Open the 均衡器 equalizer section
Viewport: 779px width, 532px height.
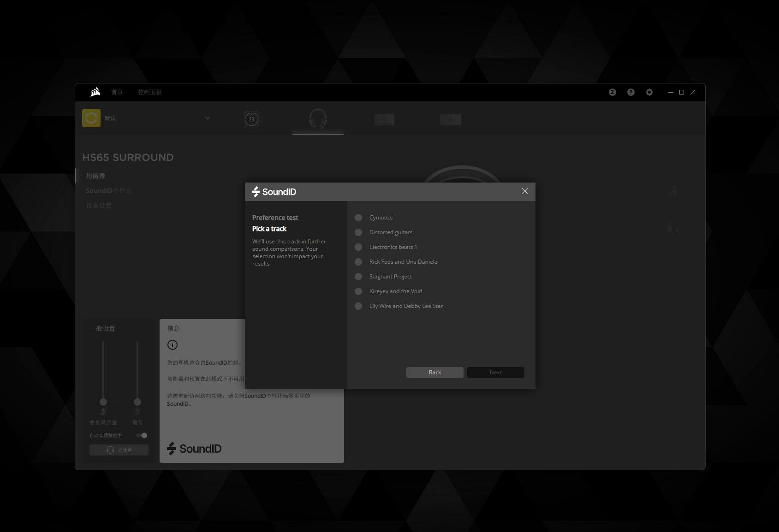pyautogui.click(x=95, y=176)
